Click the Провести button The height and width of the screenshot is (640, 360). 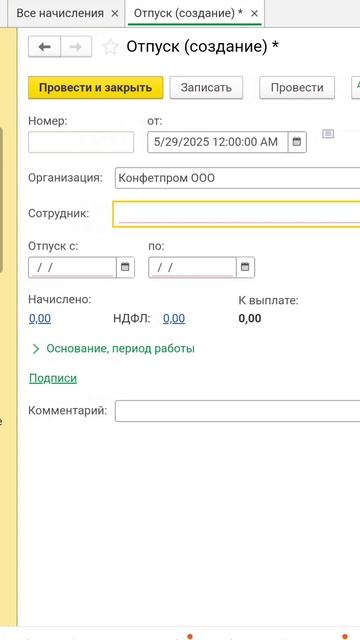coord(297,87)
